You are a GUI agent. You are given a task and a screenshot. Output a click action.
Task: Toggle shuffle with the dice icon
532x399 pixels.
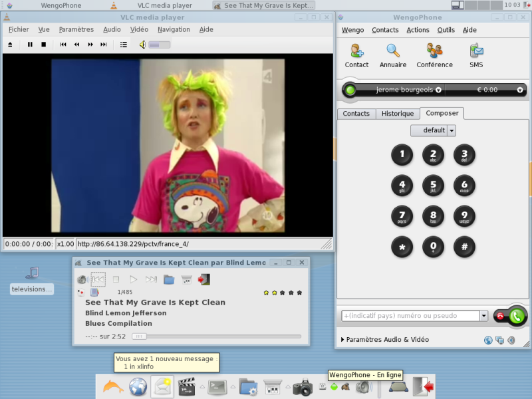pyautogui.click(x=80, y=292)
